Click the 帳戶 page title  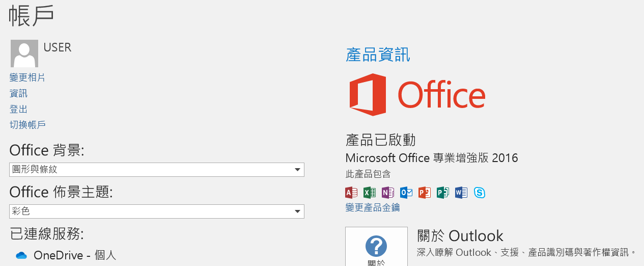[32, 15]
